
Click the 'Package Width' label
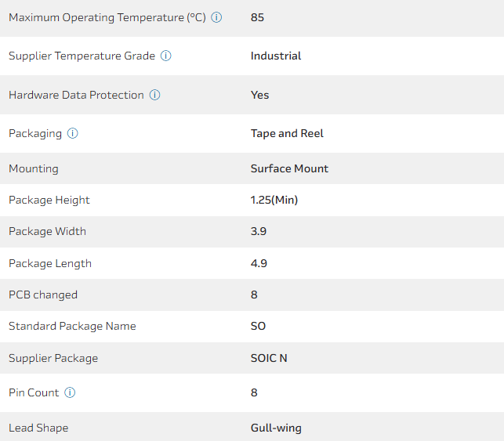tap(47, 231)
